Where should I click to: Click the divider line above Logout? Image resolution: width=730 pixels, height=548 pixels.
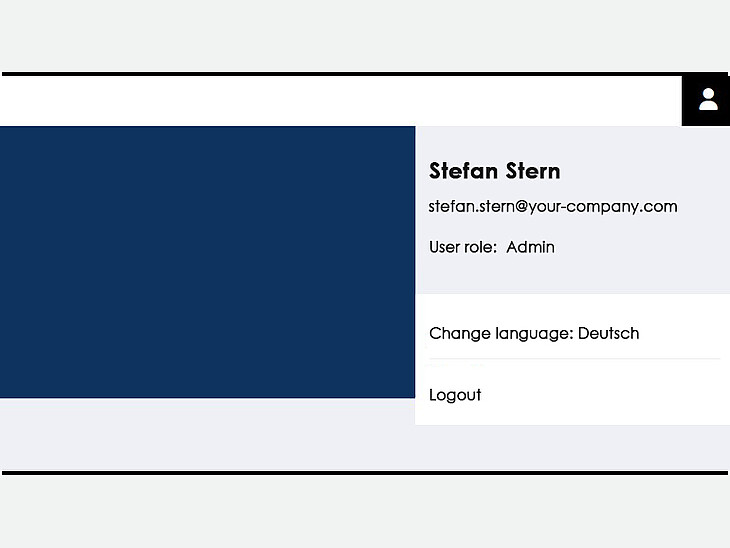pyautogui.click(x=575, y=359)
